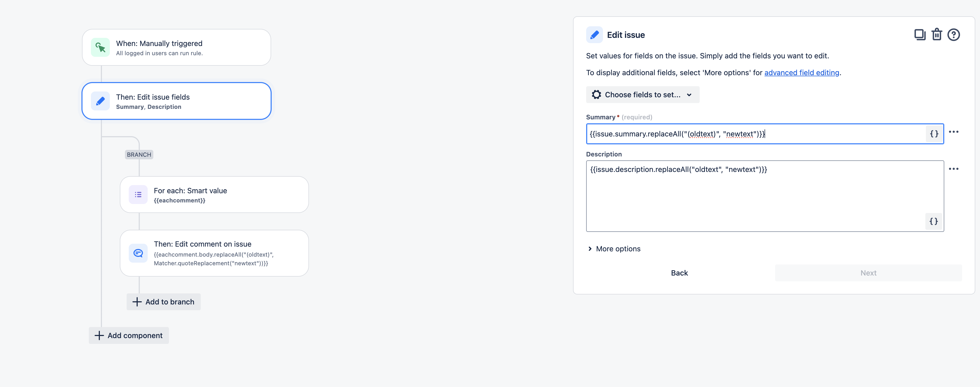The height and width of the screenshot is (387, 980).
Task: Open advanced field editing link
Action: pyautogui.click(x=802, y=73)
